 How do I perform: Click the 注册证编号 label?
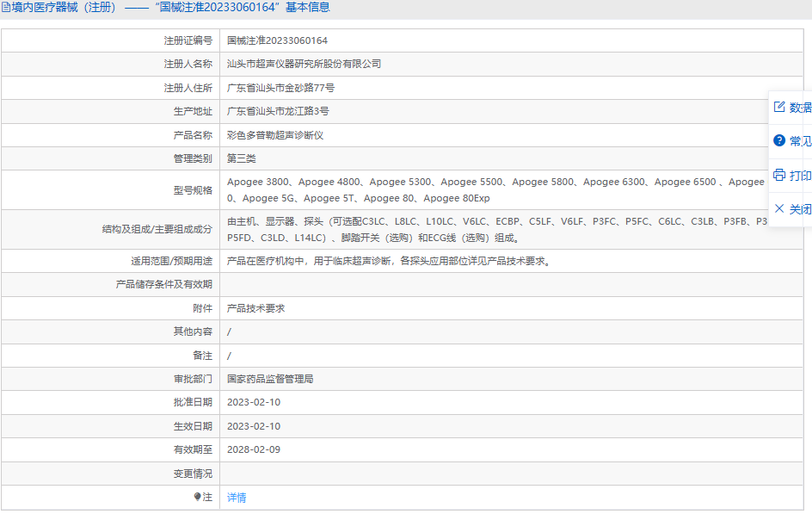pyautogui.click(x=188, y=40)
